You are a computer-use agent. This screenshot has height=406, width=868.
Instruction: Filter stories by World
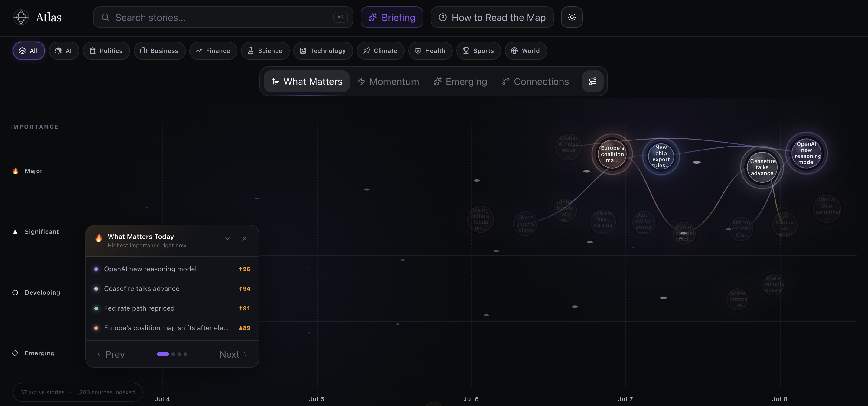click(x=526, y=51)
